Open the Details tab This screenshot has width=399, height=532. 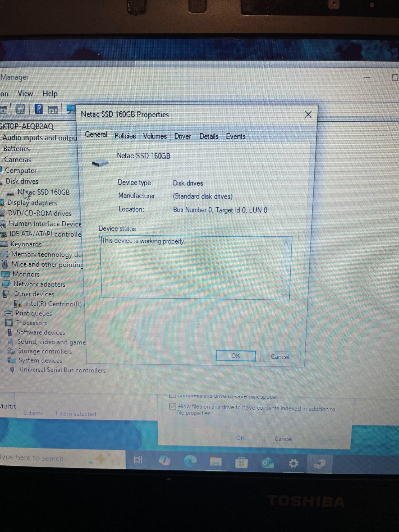(x=209, y=136)
